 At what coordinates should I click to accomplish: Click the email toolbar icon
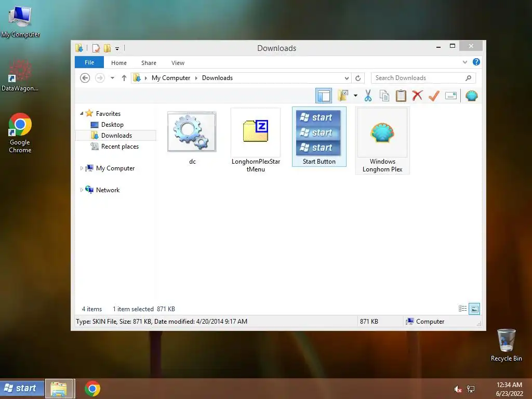(450, 96)
